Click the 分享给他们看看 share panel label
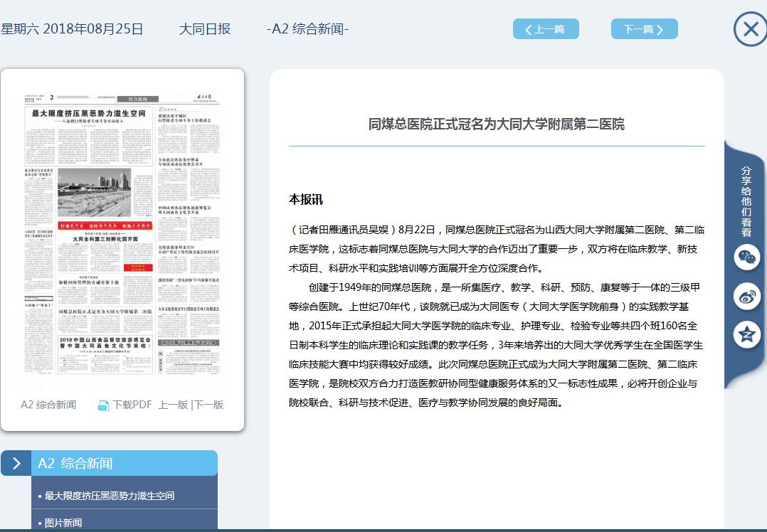This screenshot has width=767, height=532. point(746,201)
